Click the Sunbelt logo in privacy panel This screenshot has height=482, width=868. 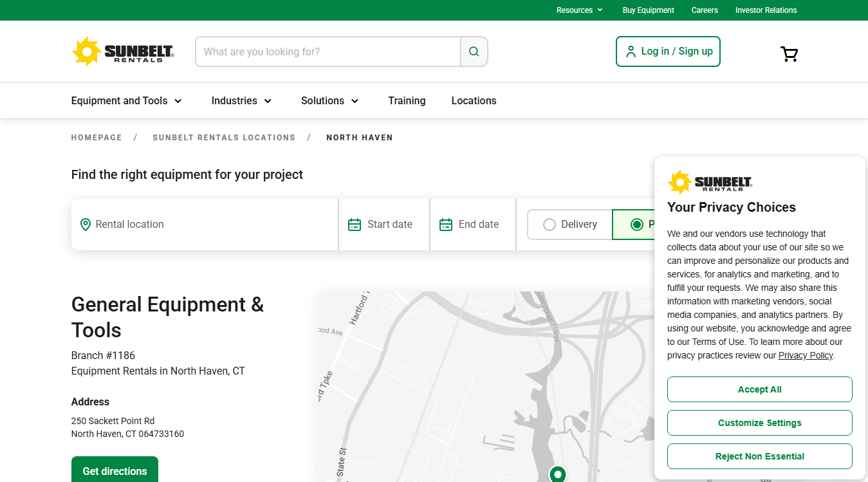(x=710, y=182)
